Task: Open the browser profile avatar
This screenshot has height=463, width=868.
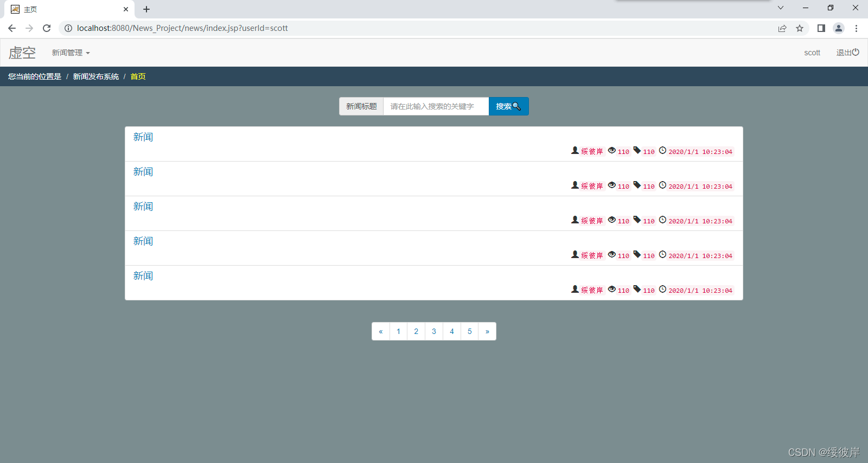Action: [839, 28]
